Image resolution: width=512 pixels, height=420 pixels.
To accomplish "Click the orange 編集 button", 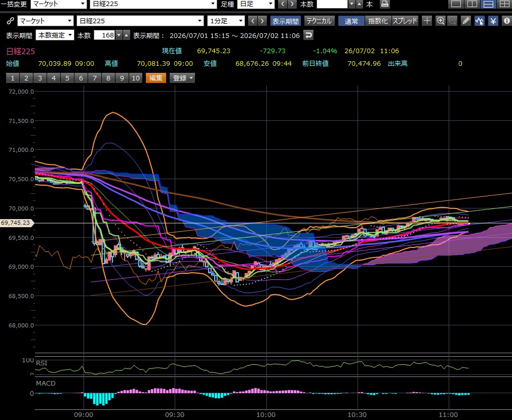I will click(x=156, y=78).
